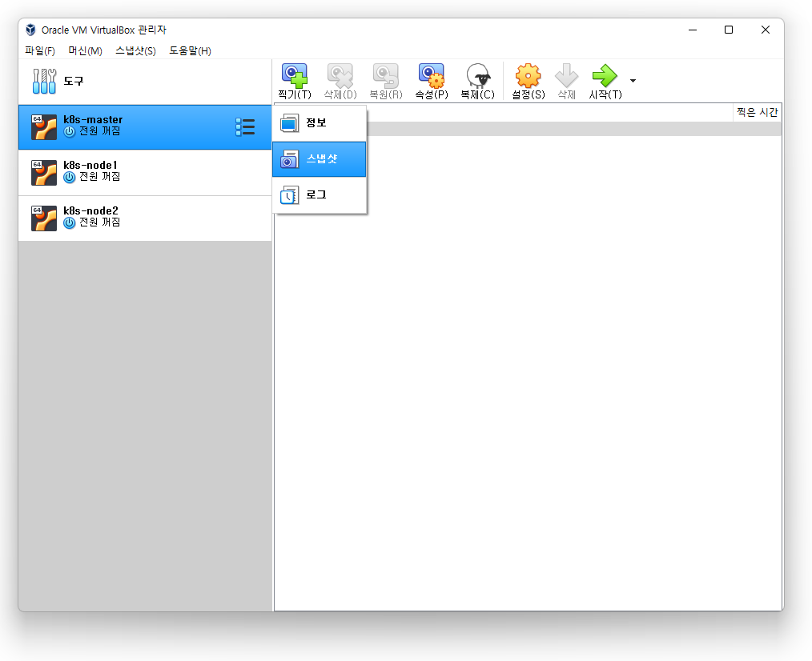This screenshot has width=812, height=661.
Task: Minimize the VirtualBox manager window
Action: pos(693,30)
